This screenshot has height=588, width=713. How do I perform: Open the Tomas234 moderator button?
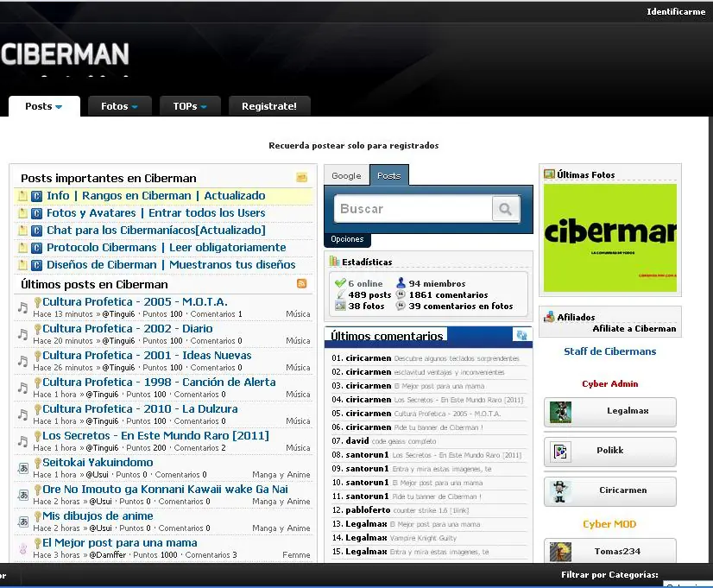610,551
